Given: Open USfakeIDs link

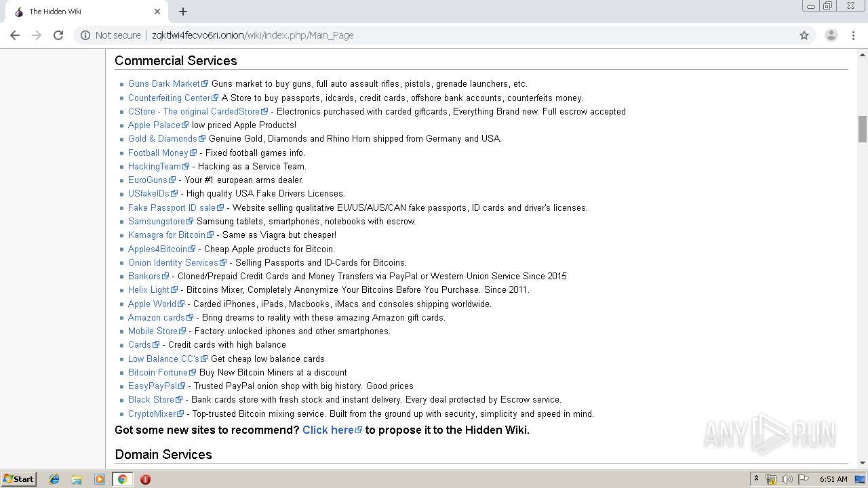Looking at the screenshot, I should pyautogui.click(x=153, y=193).
